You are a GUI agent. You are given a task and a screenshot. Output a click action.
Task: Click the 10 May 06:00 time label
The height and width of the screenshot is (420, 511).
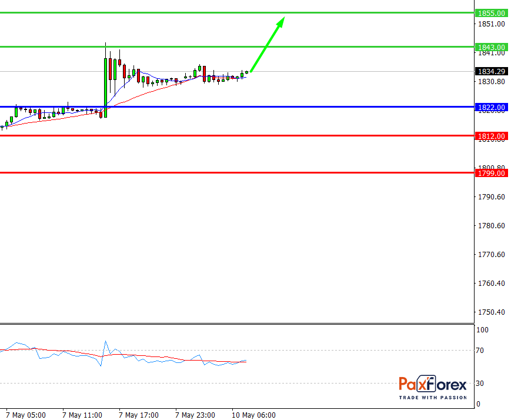(253, 415)
